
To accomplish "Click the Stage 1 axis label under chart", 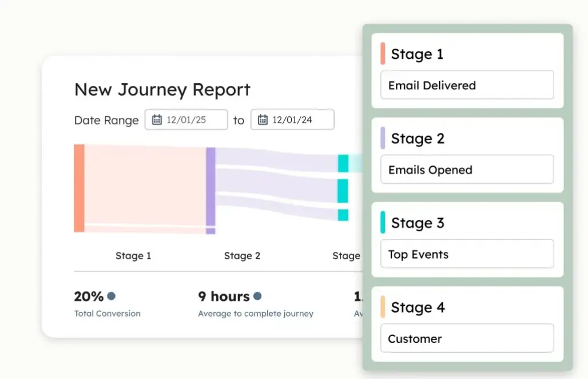I will [133, 255].
